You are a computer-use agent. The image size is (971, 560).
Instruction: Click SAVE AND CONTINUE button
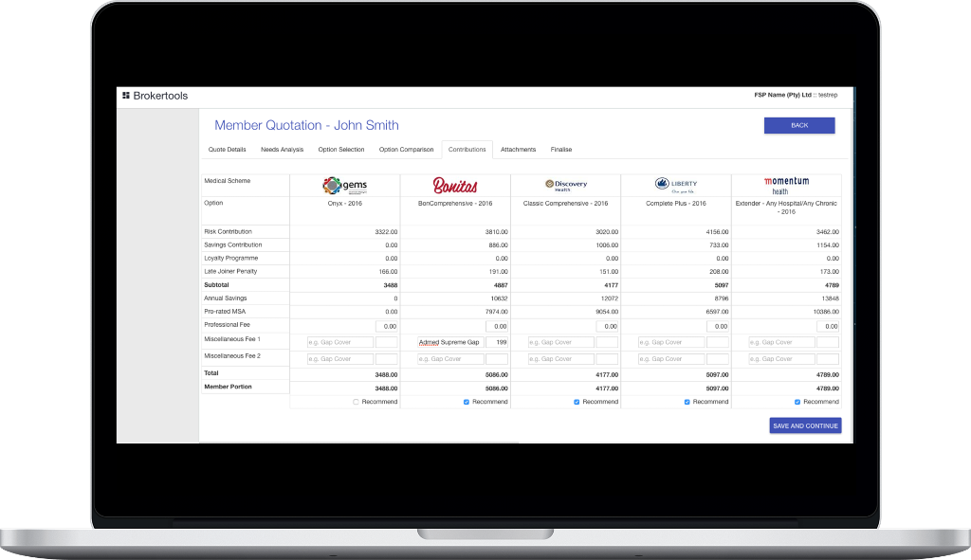click(x=805, y=426)
